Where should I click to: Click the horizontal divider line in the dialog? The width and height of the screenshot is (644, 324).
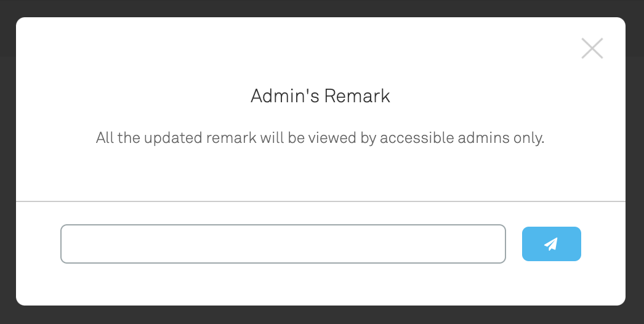point(320,201)
